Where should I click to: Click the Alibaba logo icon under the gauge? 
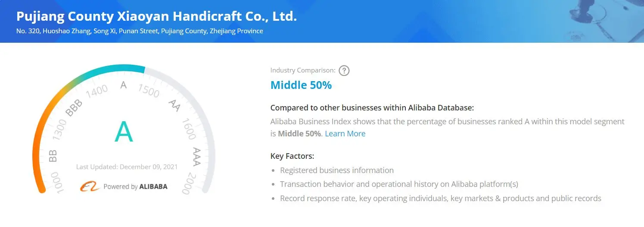90,186
